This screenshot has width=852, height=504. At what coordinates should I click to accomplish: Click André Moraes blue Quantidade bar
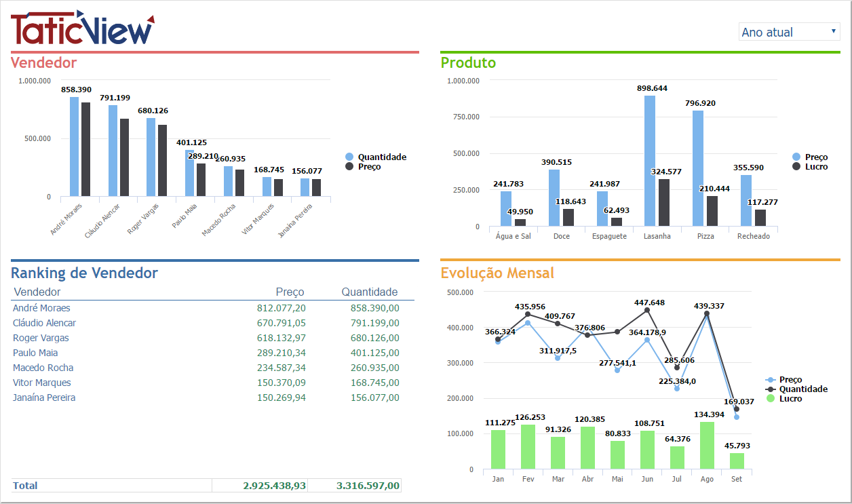(74, 147)
